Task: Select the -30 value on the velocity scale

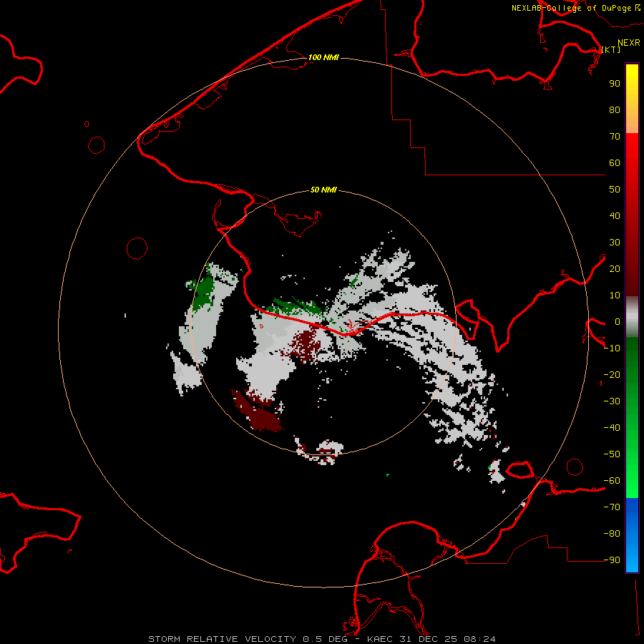Action: [x=612, y=401]
